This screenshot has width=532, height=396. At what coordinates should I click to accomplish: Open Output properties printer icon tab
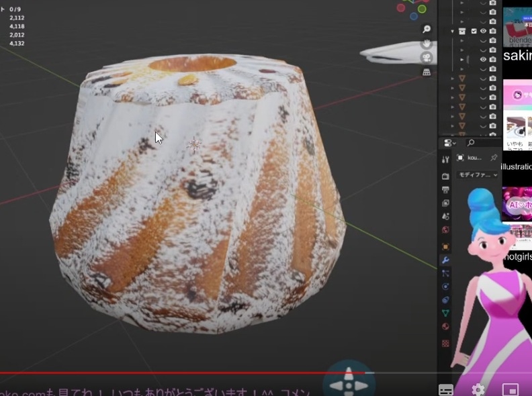tap(445, 190)
